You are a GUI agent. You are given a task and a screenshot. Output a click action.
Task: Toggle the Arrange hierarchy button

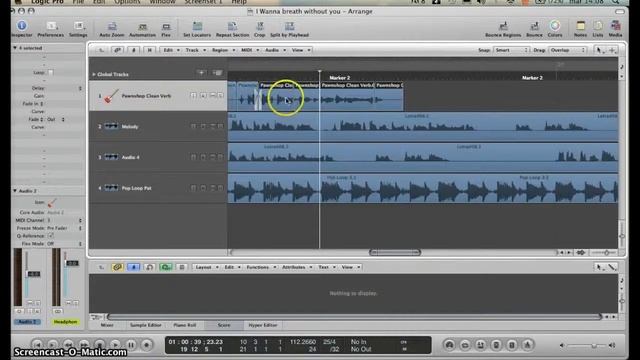coord(101,50)
